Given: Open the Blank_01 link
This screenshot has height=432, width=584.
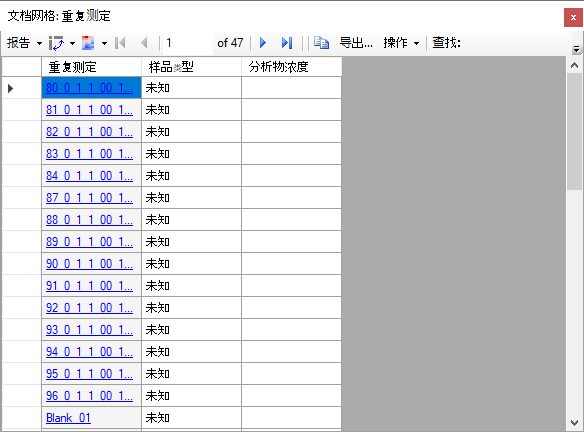Looking at the screenshot, I should [68, 418].
